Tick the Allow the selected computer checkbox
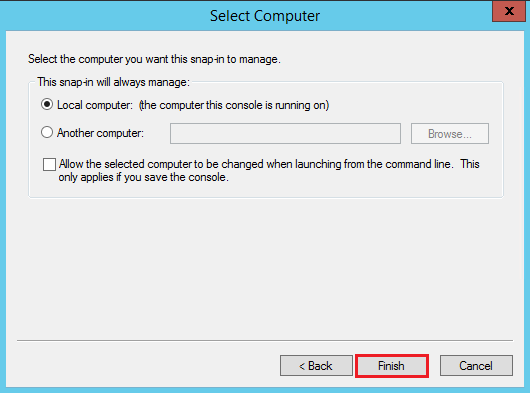Image resolution: width=530 pixels, height=393 pixels. tap(49, 165)
